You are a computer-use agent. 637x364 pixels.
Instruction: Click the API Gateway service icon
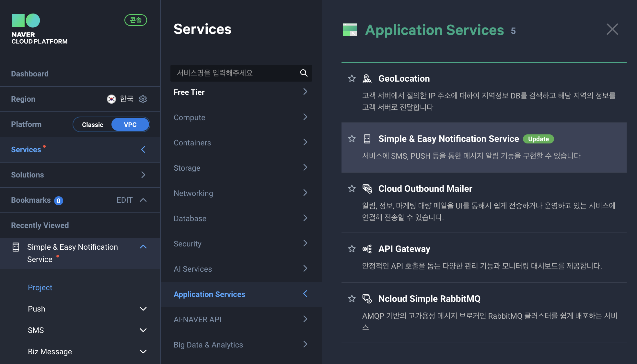367,249
